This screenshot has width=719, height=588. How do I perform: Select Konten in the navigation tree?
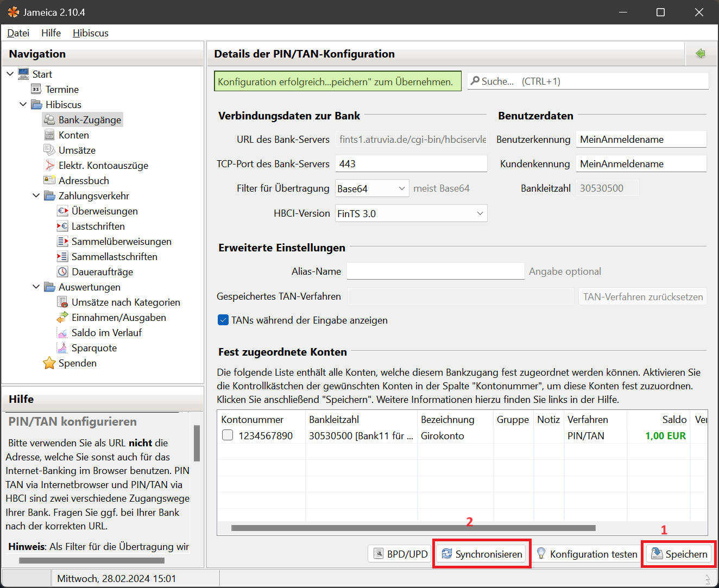point(74,135)
